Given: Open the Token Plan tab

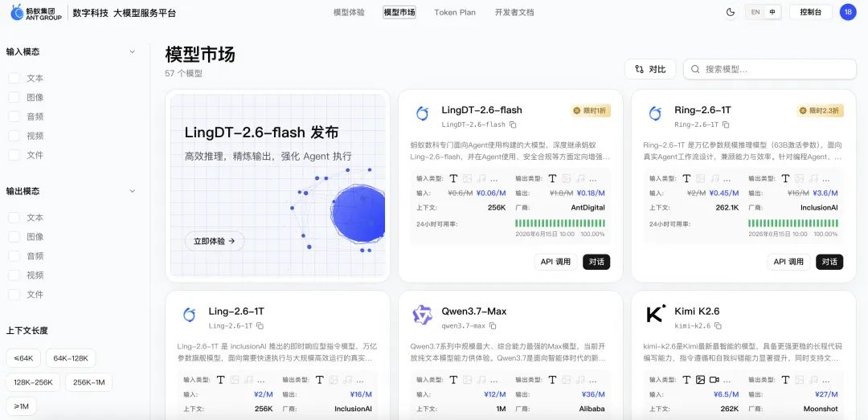Looking at the screenshot, I should point(455,12).
